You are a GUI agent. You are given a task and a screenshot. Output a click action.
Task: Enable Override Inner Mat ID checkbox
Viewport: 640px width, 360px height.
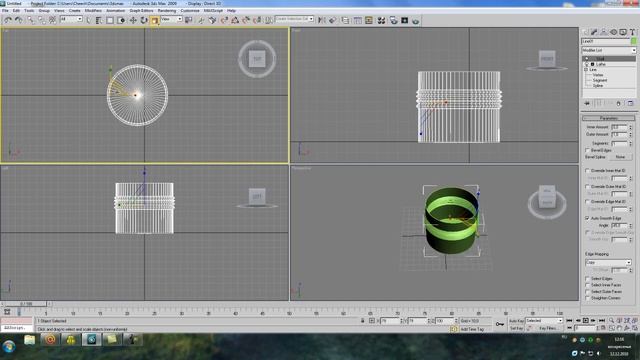click(587, 171)
